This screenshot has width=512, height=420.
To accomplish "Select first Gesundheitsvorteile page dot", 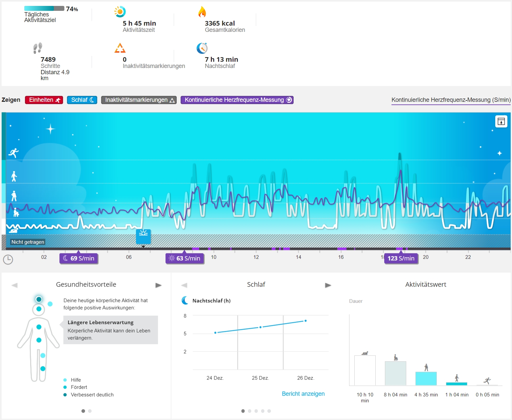I will [83, 411].
